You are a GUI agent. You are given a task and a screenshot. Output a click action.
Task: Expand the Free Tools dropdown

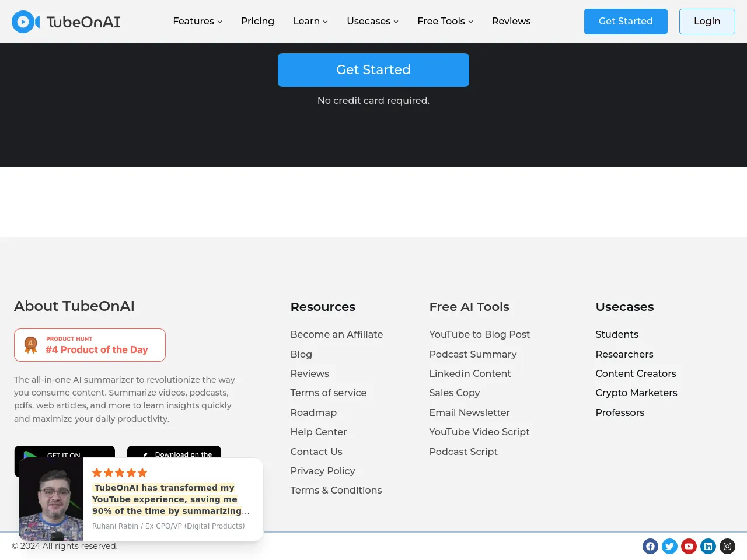(x=445, y=22)
